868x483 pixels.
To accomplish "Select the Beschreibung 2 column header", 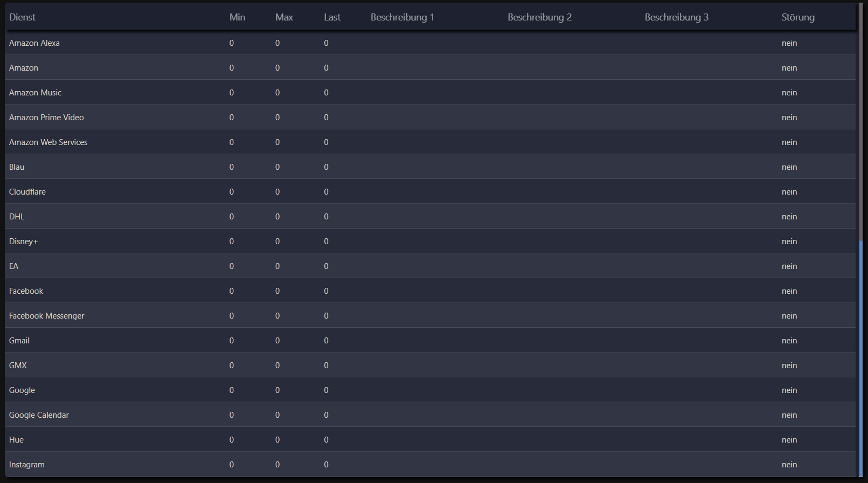I will pos(539,17).
